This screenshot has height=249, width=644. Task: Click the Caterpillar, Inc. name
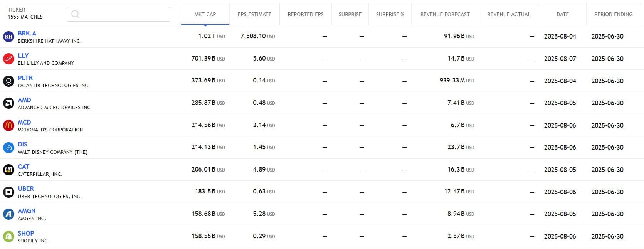(x=40, y=174)
